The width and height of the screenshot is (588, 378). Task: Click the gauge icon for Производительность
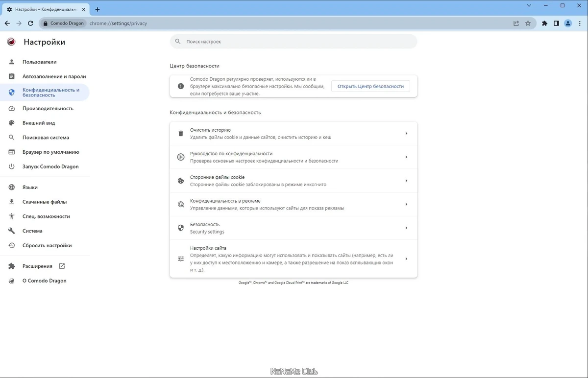coord(12,109)
